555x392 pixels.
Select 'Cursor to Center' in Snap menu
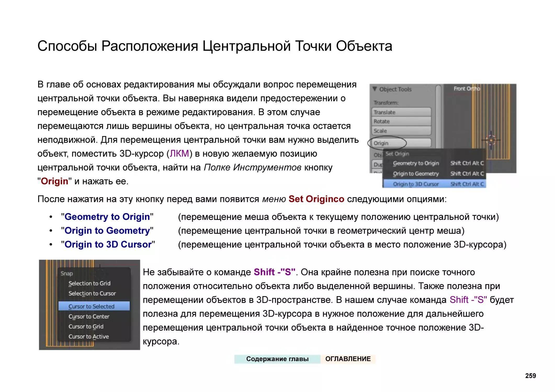pyautogui.click(x=94, y=316)
